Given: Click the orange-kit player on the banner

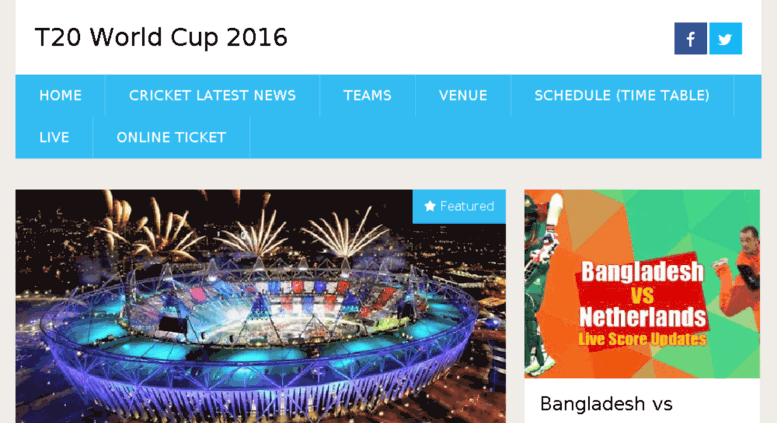Looking at the screenshot, I should 742,272.
